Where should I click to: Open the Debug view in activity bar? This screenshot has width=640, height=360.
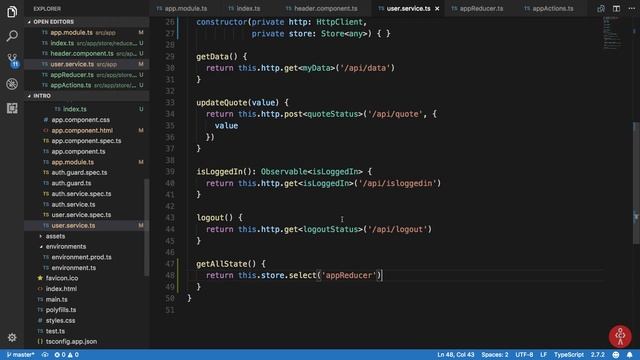pos(12,84)
